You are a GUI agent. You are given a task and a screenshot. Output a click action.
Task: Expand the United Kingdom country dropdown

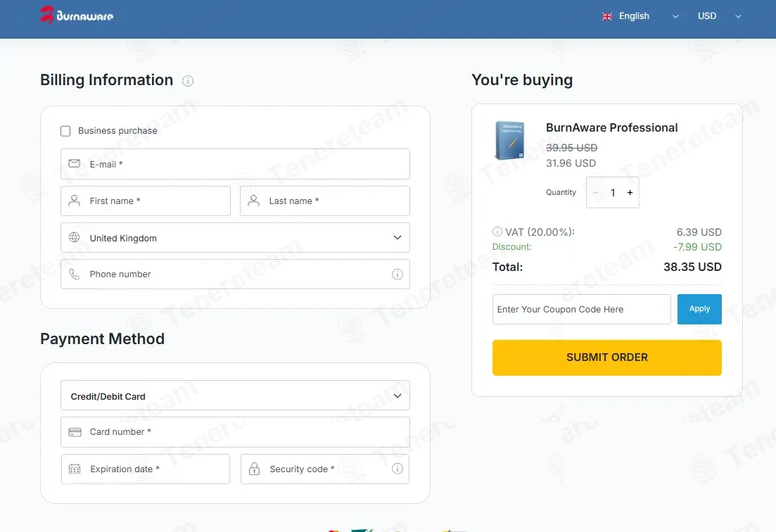235,238
